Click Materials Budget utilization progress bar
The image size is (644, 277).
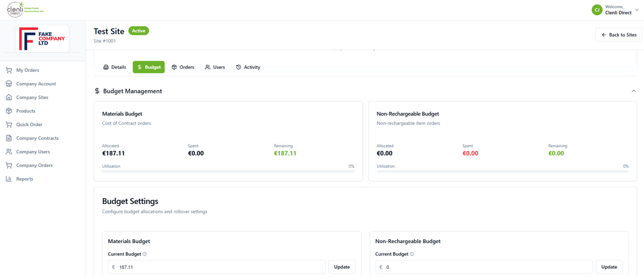(228, 172)
